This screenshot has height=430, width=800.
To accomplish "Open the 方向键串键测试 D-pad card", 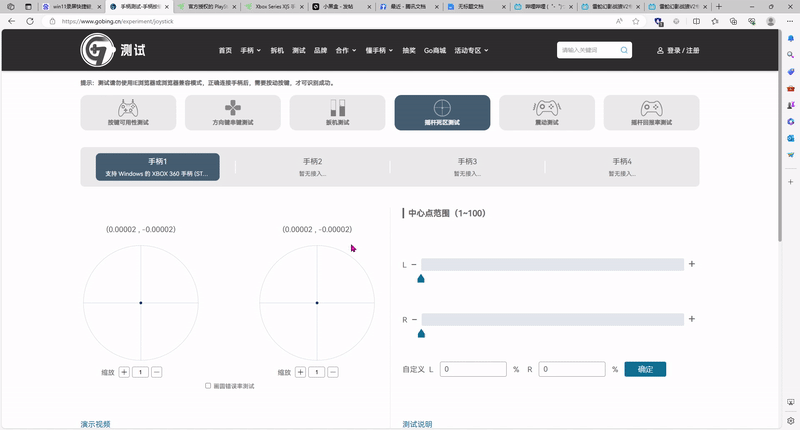I will pyautogui.click(x=233, y=113).
